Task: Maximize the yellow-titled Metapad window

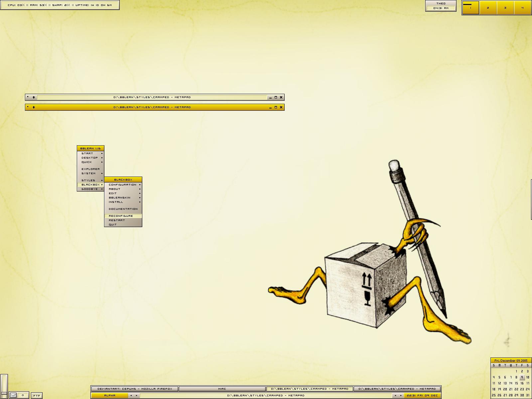Action: 276,107
